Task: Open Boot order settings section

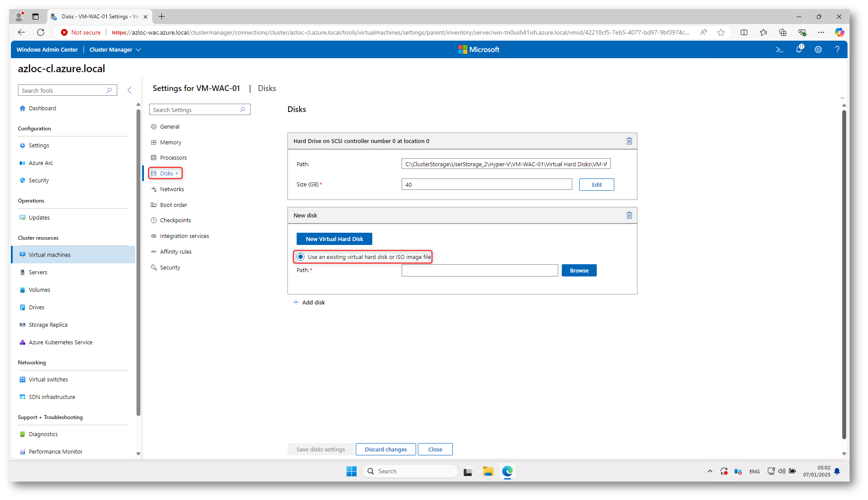Action: pos(173,205)
